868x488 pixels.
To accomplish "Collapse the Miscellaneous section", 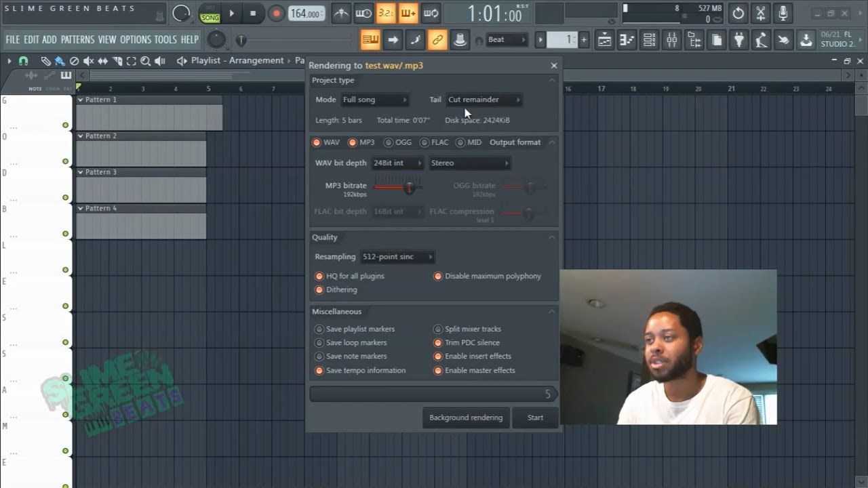I will click(552, 312).
